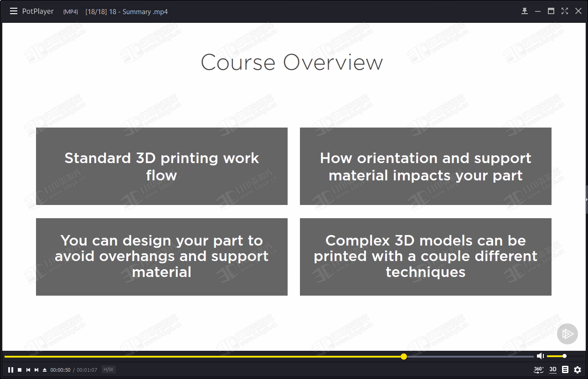Viewport: 588px width, 379px height.
Task: Click the current time 00:00:50 display
Action: click(60, 370)
